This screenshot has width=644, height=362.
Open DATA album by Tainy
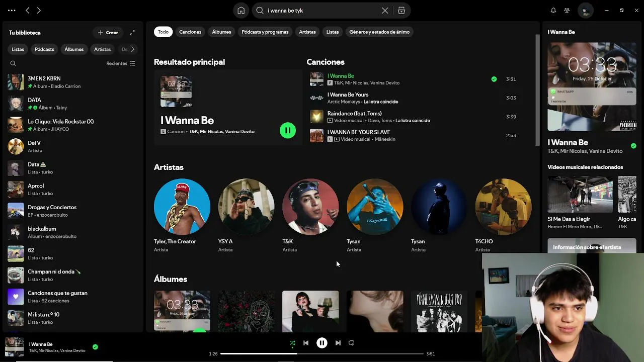pyautogui.click(x=73, y=104)
